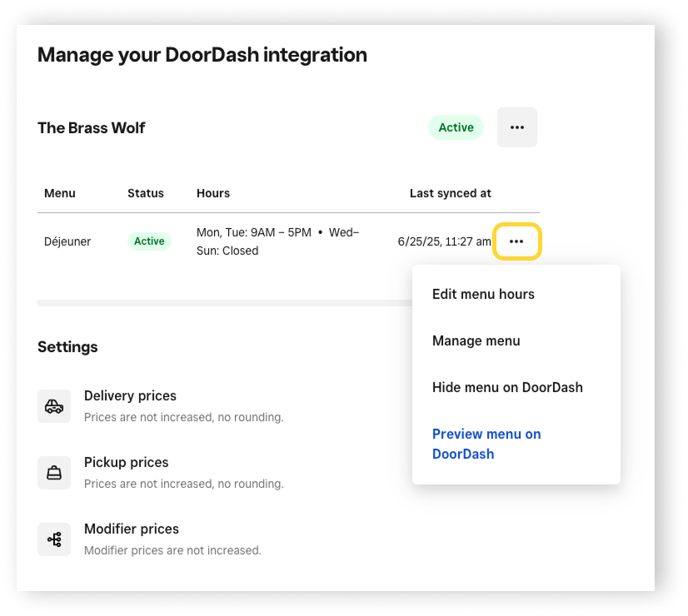Click the 'Settings' section heading
Viewport: 688px width, 616px height.
pos(67,347)
